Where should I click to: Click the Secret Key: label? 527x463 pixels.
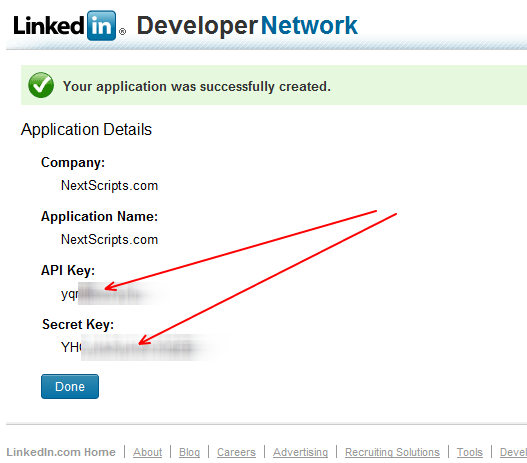click(78, 325)
